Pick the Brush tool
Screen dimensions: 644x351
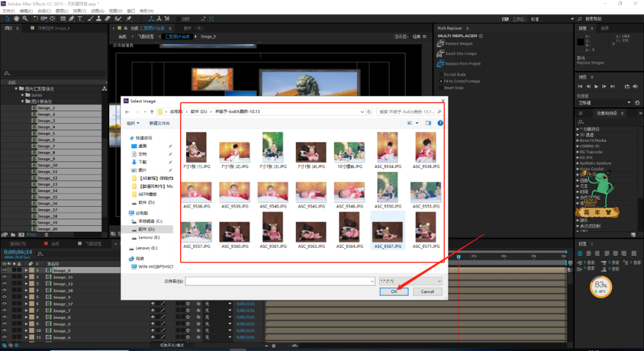[91, 18]
